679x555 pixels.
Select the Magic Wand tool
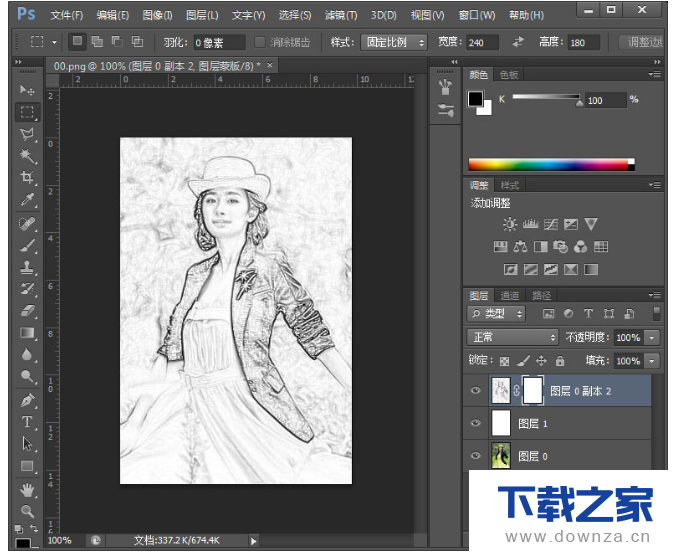(27, 156)
